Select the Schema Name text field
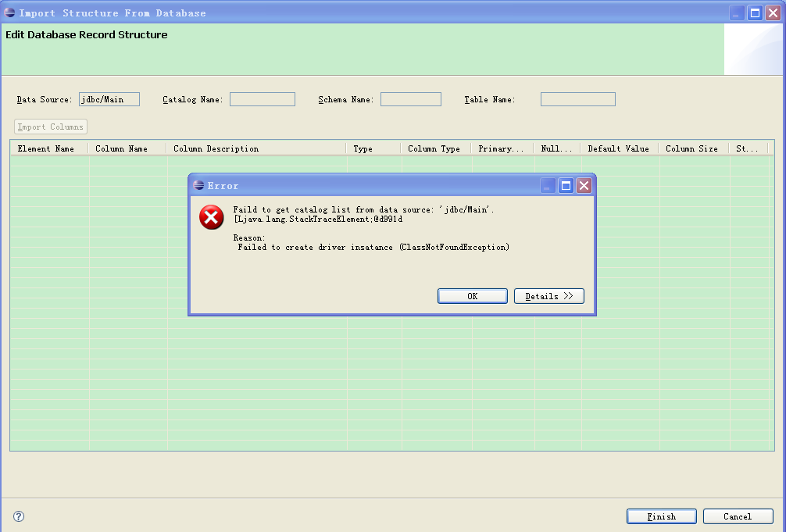The width and height of the screenshot is (786, 532). point(411,99)
